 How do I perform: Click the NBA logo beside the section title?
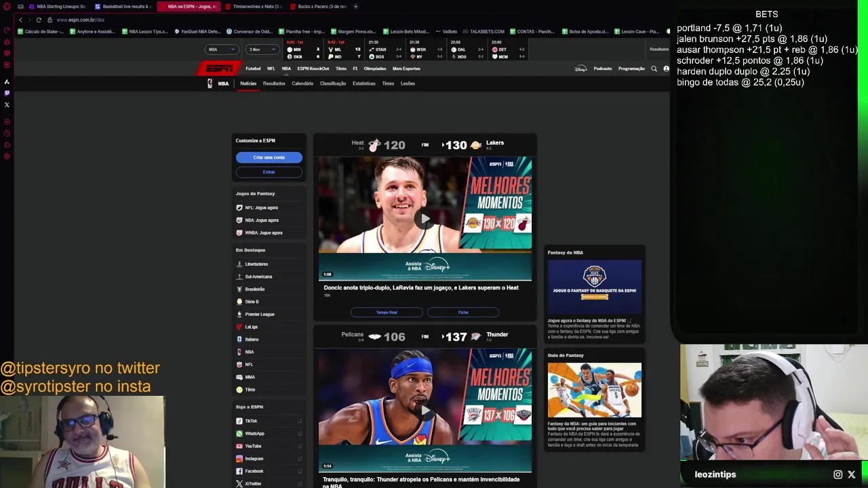coord(210,83)
